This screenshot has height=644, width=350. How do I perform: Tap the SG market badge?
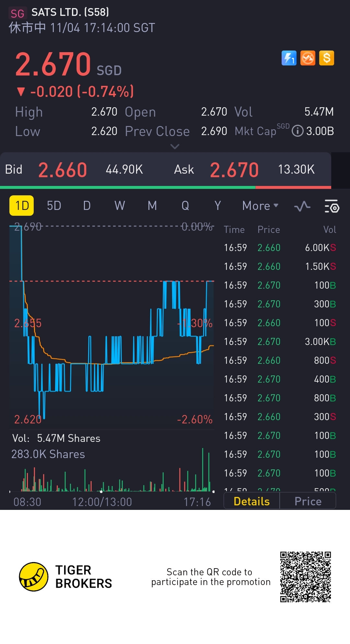[17, 13]
